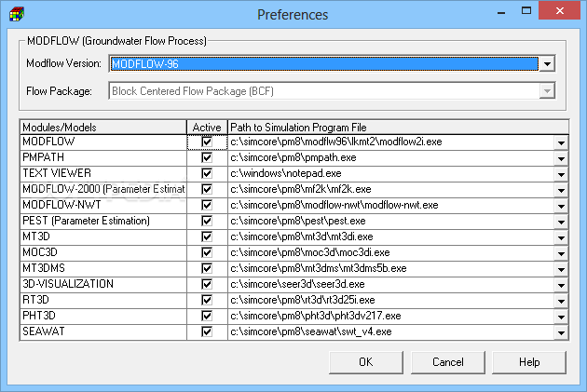Viewport: 587px width, 392px height.
Task: Click the mf2k.exe path text
Action: pos(301,189)
